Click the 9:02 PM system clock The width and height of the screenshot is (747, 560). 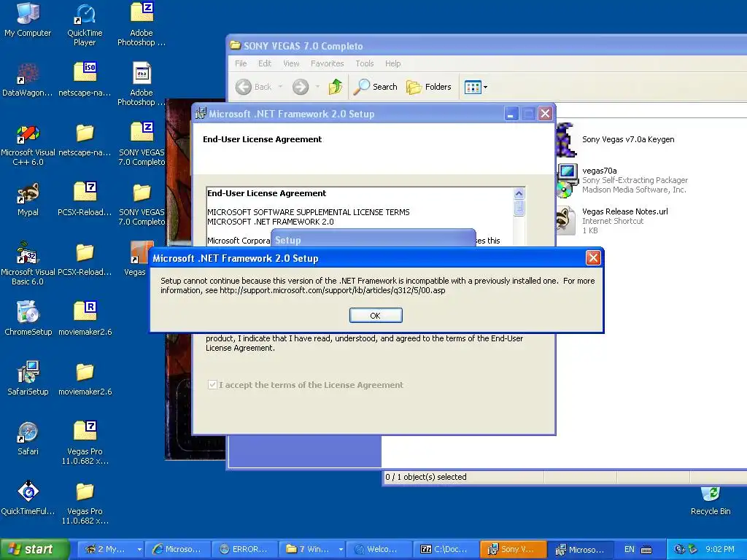(720, 549)
